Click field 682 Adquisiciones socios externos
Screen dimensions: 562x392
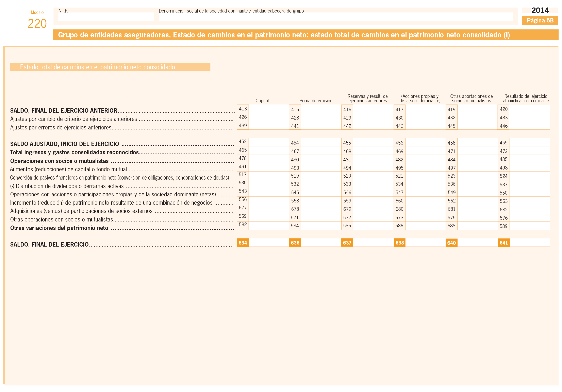(530, 209)
